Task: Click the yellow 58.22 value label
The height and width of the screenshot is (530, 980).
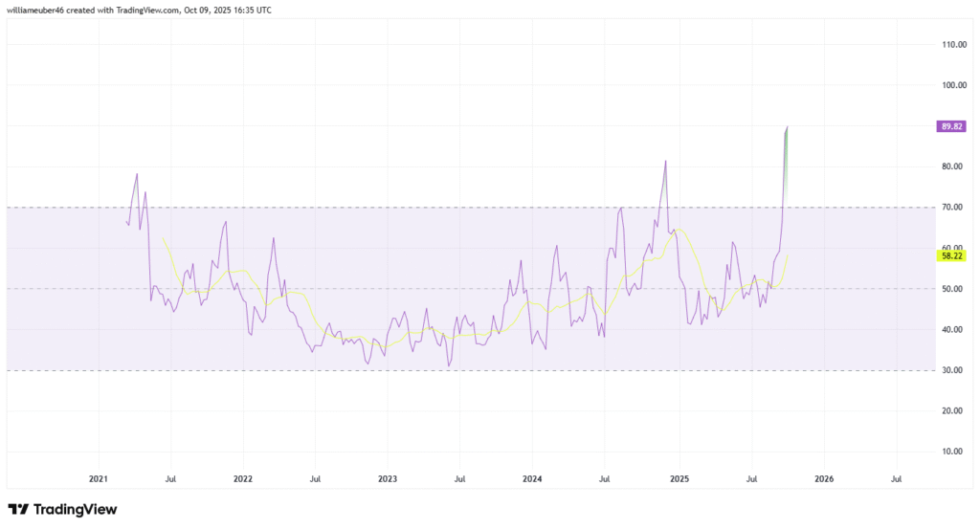Action: coord(951,256)
